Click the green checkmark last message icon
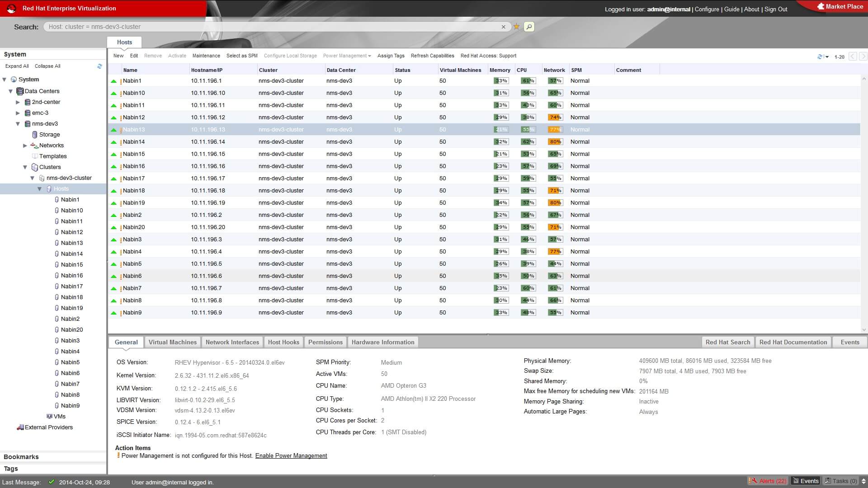Viewport: 868px width, 488px height. pos(52,482)
